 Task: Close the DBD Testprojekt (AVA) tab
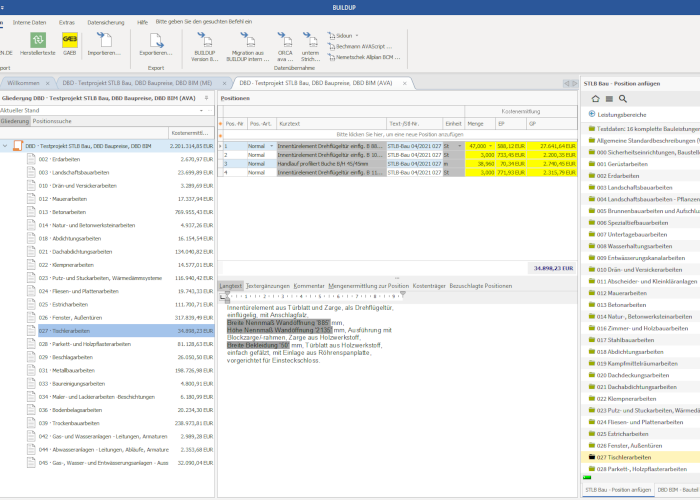coord(404,83)
